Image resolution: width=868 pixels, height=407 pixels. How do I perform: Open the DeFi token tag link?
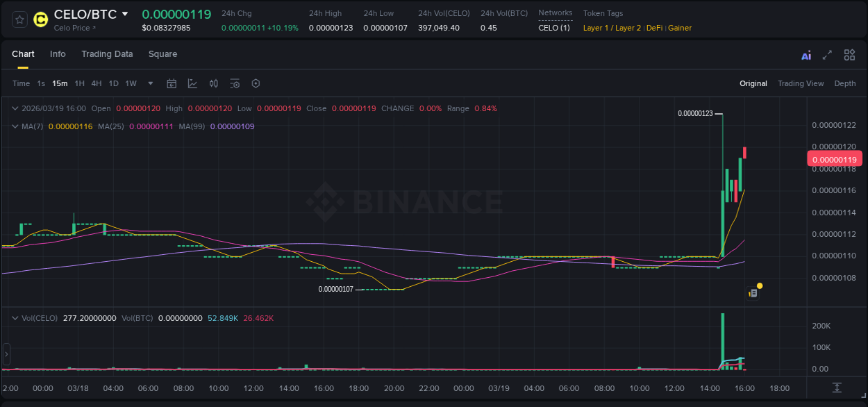pos(653,28)
